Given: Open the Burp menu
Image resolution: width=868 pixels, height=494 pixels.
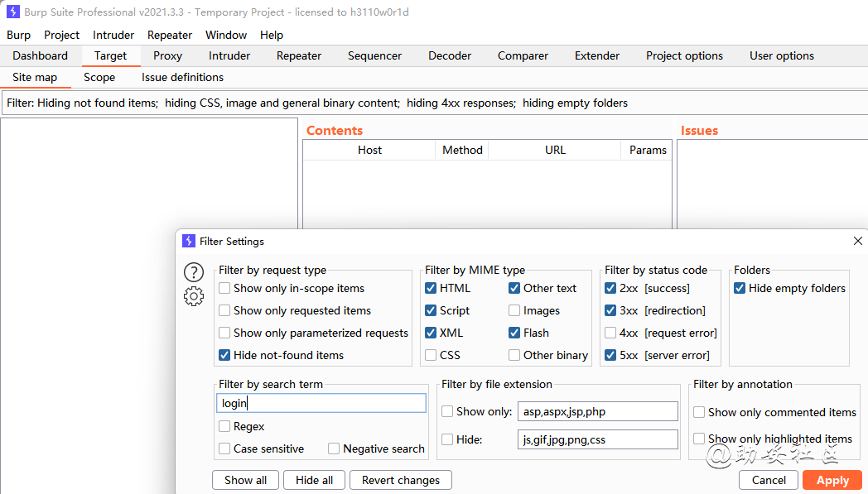Looking at the screenshot, I should point(19,35).
